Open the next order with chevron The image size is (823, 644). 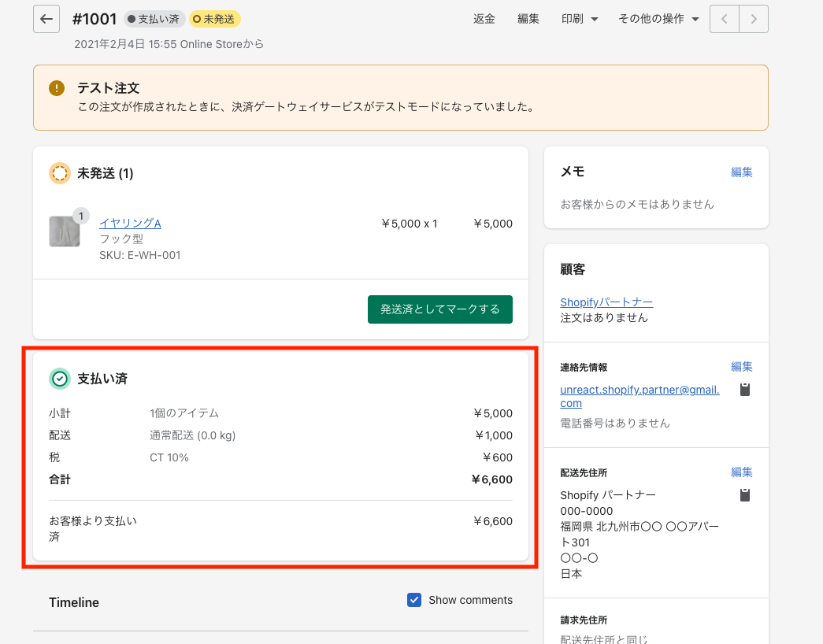(754, 19)
